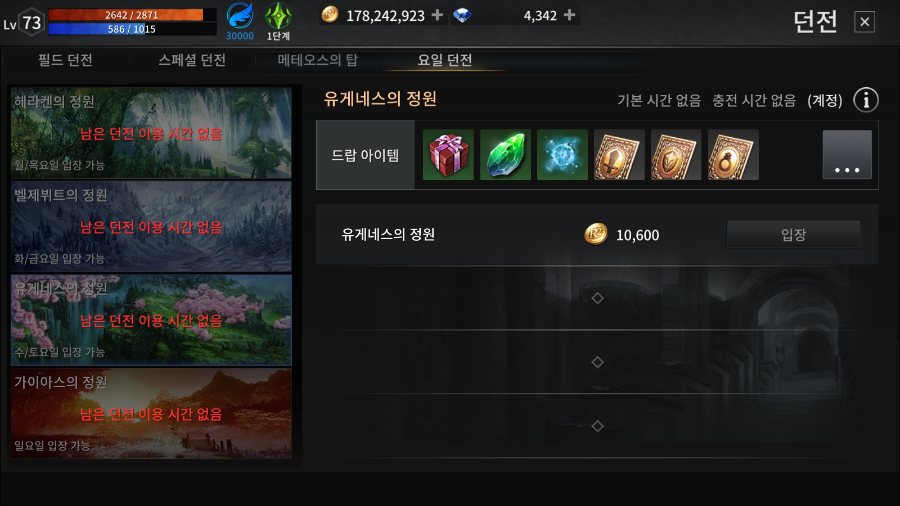Select the green crystal drop item
The width and height of the screenshot is (900, 506).
505,154
